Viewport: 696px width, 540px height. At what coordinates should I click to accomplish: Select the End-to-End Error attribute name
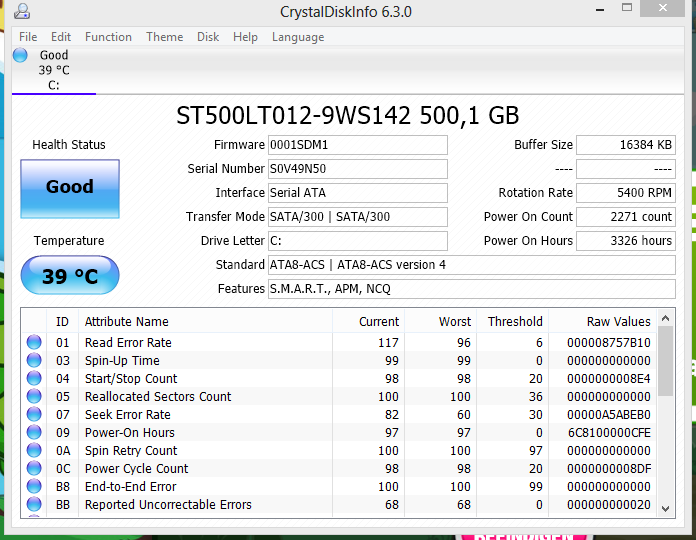point(130,487)
